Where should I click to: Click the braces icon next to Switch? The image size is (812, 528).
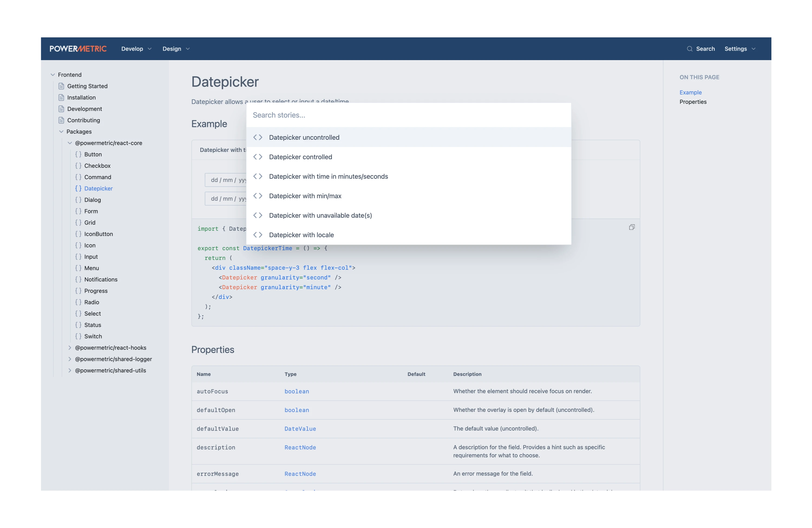[x=78, y=336]
